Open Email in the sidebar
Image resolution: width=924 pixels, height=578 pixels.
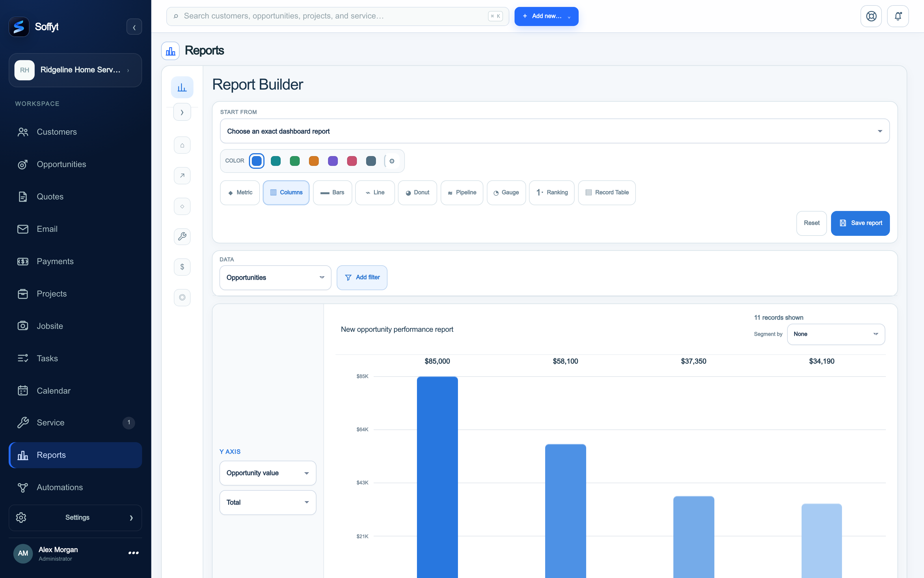coord(75,229)
